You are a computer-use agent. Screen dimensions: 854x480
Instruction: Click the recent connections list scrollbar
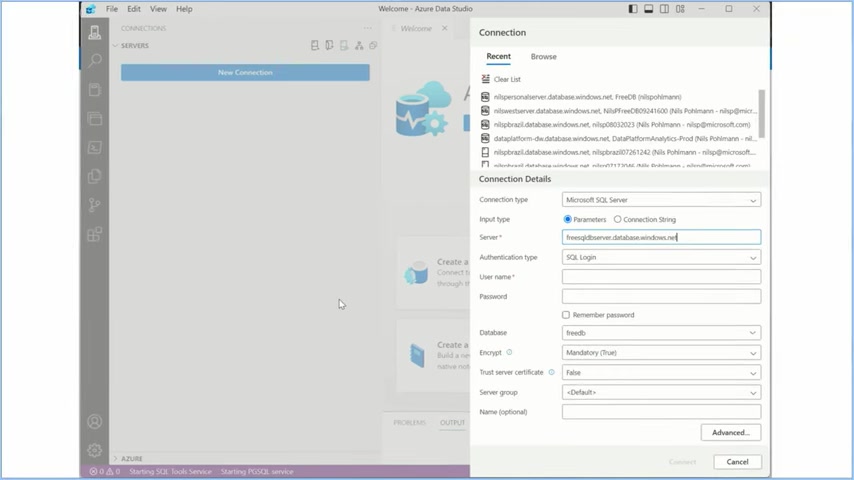[x=761, y=113]
